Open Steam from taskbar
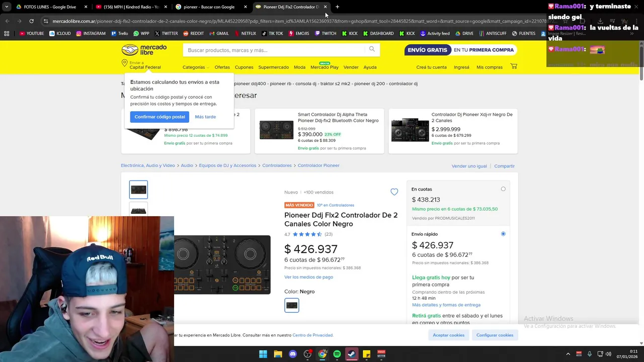Screen dimensions: 644x362 [352, 354]
